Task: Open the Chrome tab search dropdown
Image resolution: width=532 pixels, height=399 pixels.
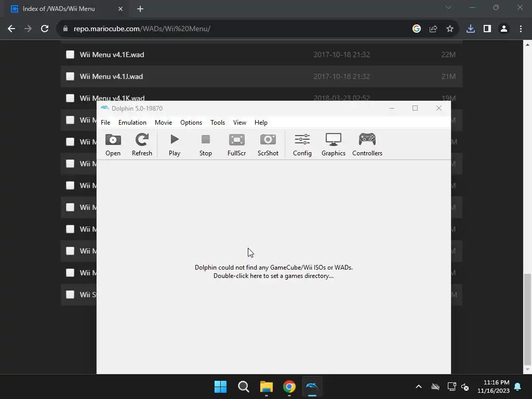Action: [448, 7]
